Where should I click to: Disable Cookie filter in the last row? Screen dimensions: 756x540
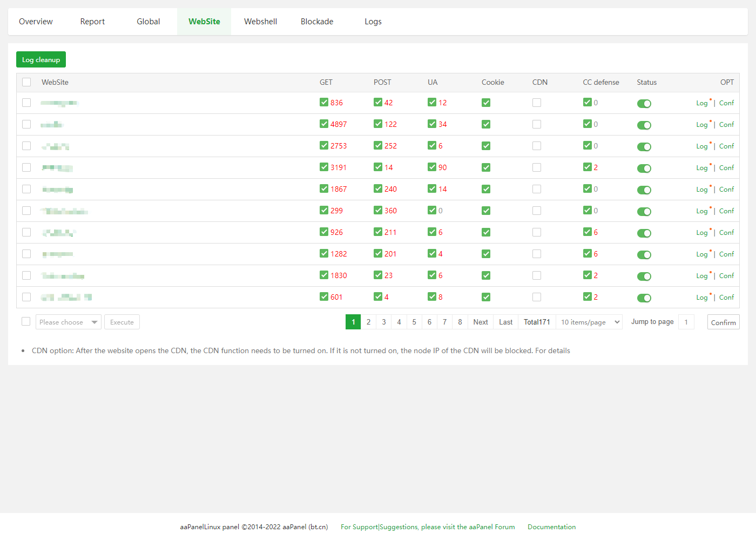coord(486,297)
